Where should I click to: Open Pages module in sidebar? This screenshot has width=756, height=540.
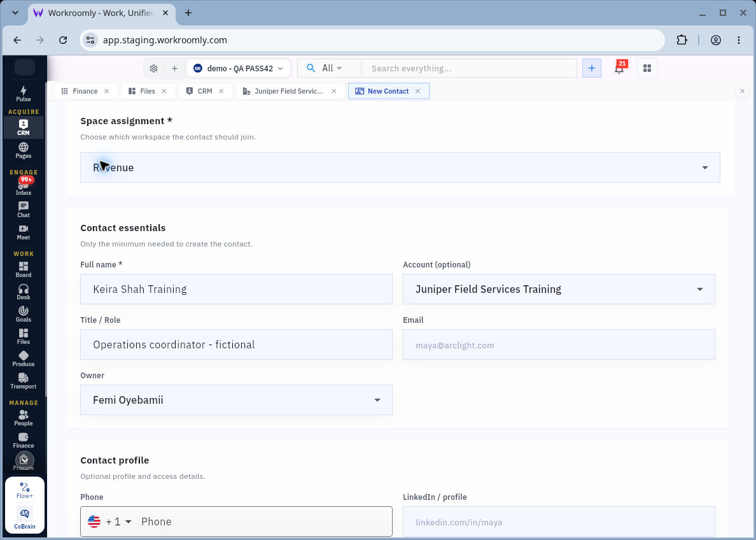23,150
